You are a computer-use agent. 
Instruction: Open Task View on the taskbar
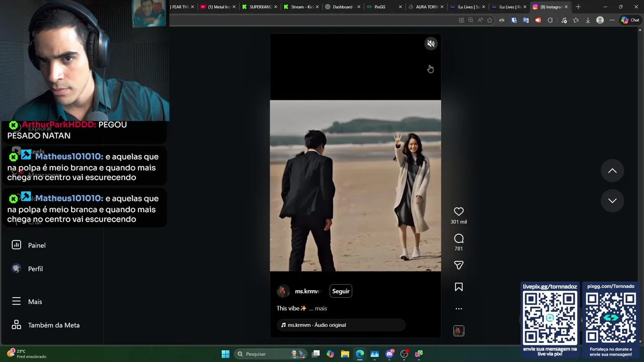(x=316, y=354)
